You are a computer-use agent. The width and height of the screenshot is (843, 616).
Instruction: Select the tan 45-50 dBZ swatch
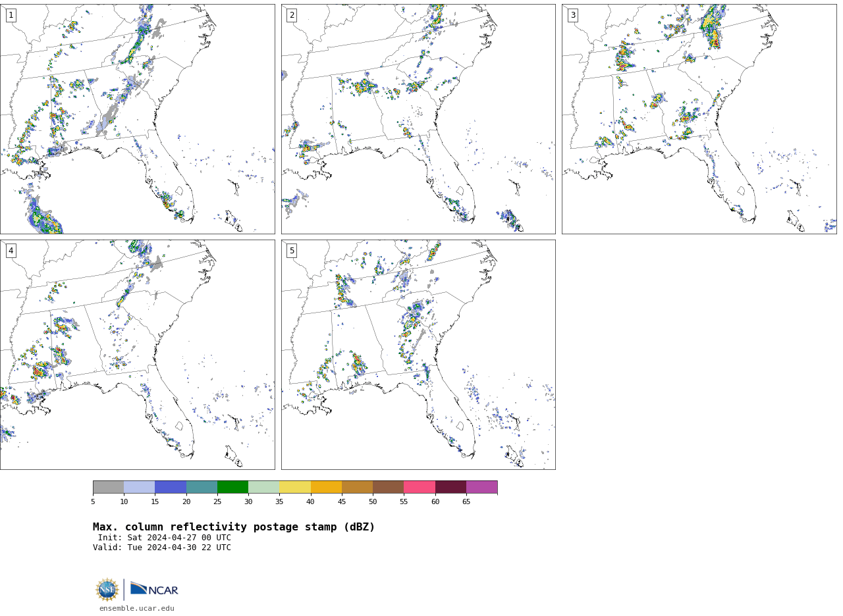pyautogui.click(x=357, y=487)
